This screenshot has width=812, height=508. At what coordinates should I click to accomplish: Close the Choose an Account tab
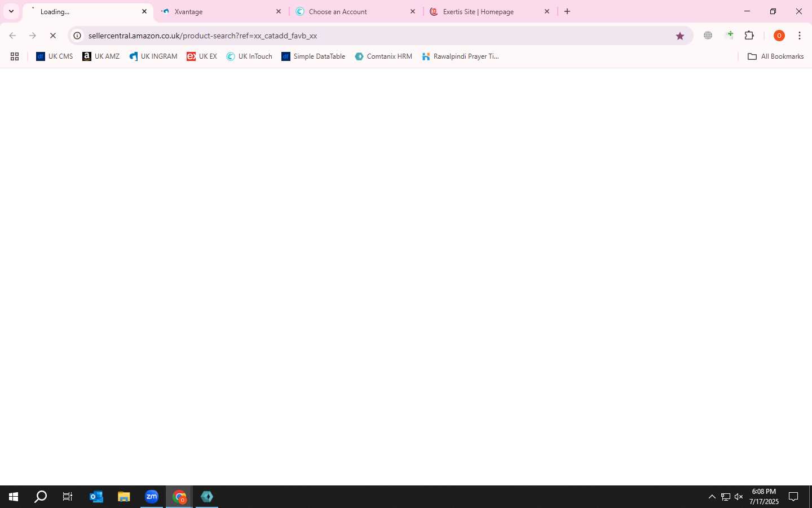coord(413,11)
